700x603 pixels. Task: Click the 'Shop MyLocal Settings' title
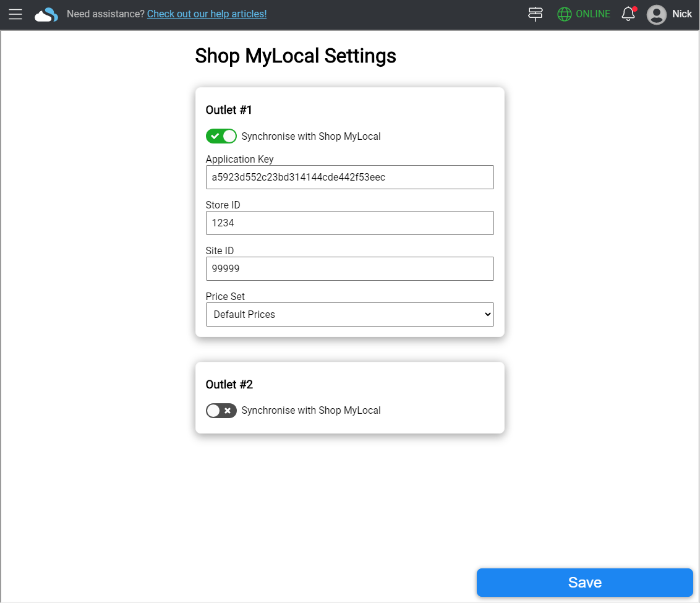pos(296,56)
